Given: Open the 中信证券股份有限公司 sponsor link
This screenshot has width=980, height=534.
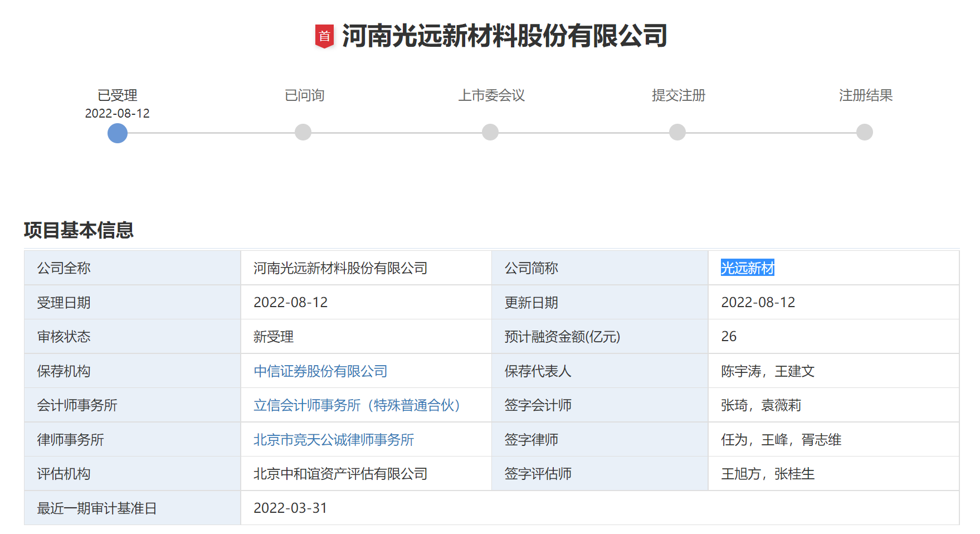Looking at the screenshot, I should (320, 371).
